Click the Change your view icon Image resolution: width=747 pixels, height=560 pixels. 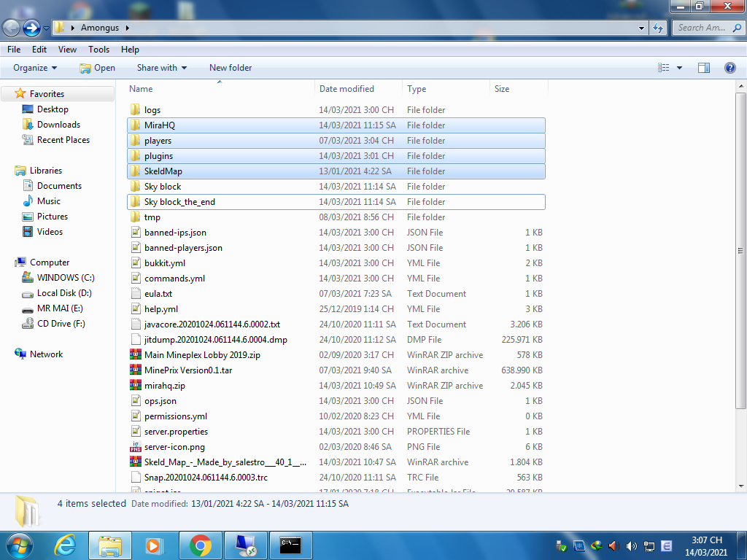pos(664,68)
